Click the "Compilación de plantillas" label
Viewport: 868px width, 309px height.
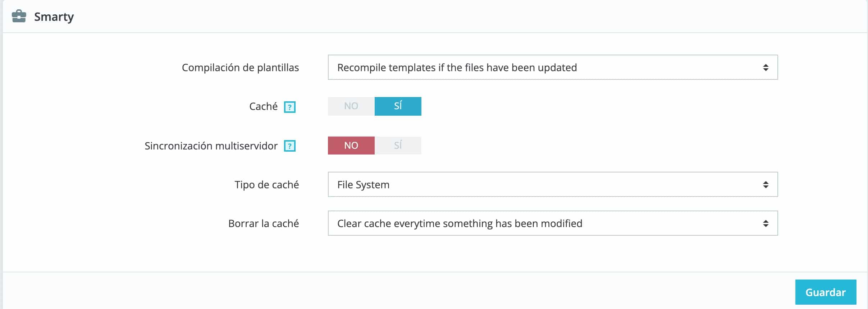coord(240,68)
